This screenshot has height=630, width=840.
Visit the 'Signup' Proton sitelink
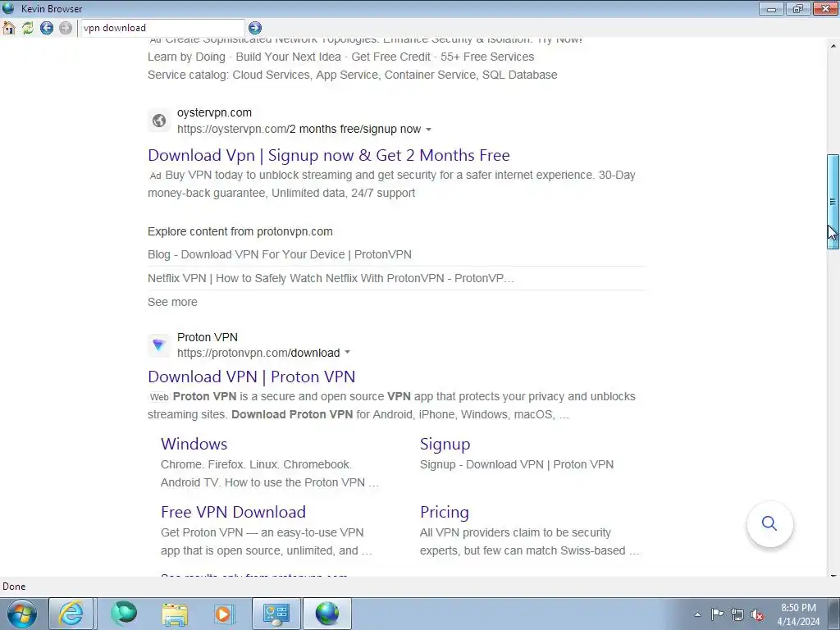click(445, 444)
